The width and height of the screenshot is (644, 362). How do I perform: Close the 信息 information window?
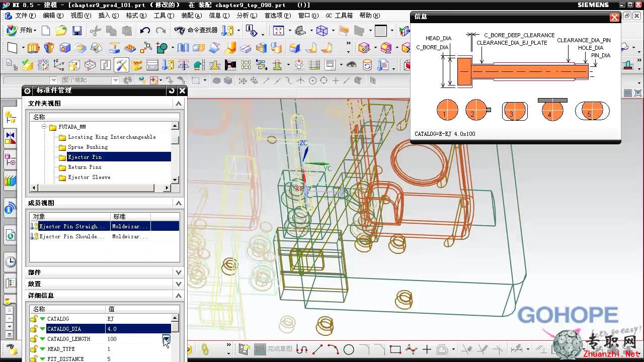point(614,17)
